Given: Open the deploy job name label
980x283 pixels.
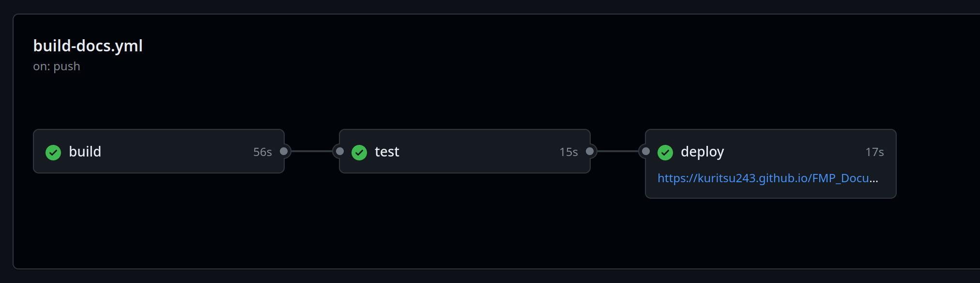Looking at the screenshot, I should [702, 152].
